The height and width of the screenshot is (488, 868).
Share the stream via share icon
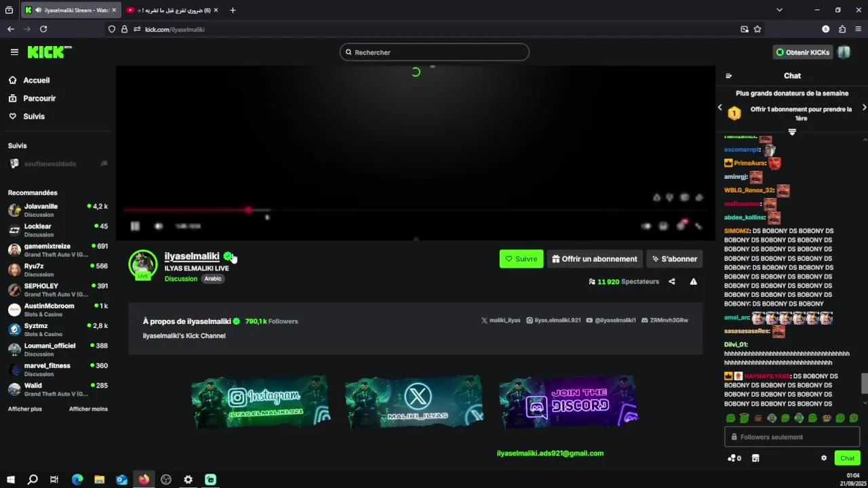[x=672, y=281]
